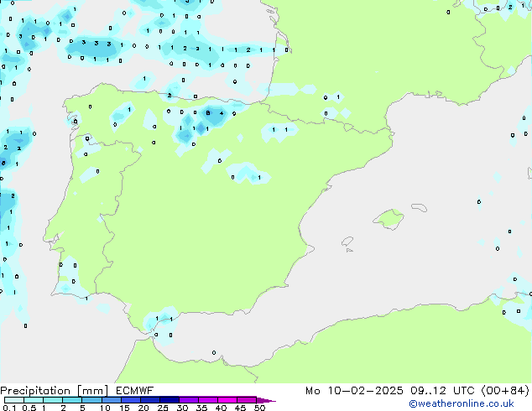Screen dimensions: 532x411
Task: Click the legend swatch between 20 and 25
Action: coord(150,400)
